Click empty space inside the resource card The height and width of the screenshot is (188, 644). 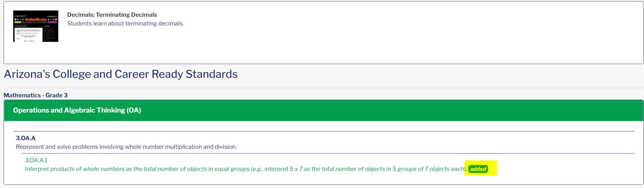[371, 41]
